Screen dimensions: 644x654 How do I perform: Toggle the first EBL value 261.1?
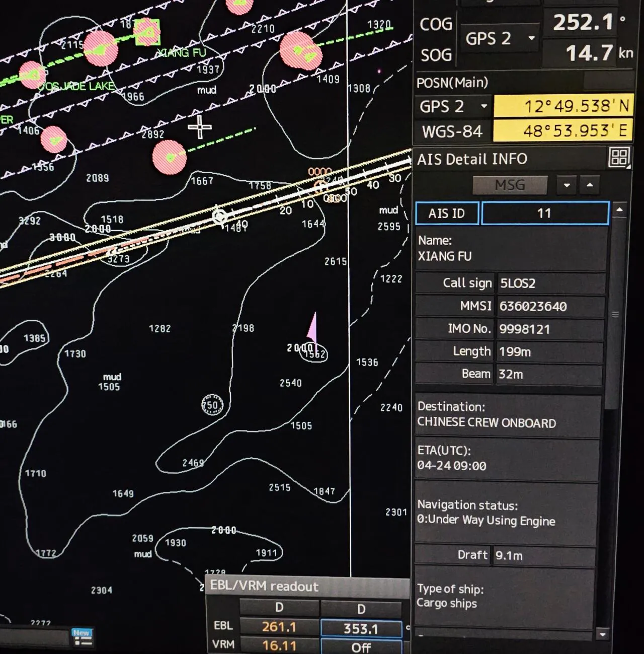pos(279,627)
